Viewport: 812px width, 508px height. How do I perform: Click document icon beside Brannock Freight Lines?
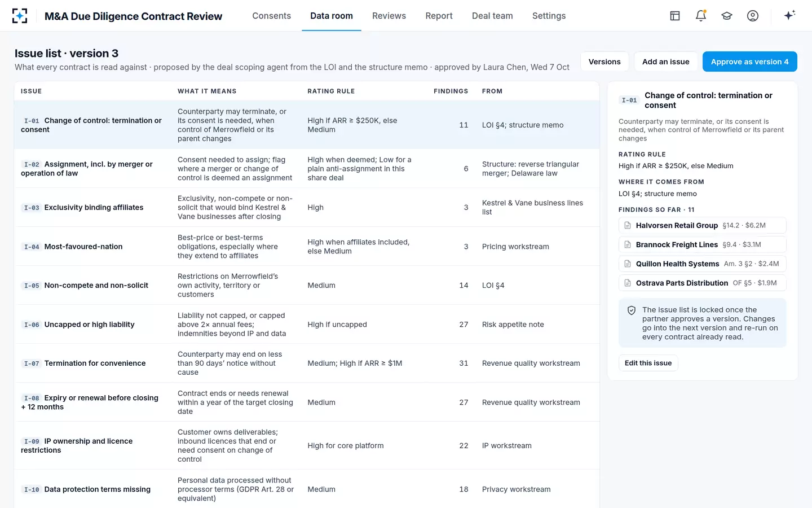pyautogui.click(x=628, y=244)
